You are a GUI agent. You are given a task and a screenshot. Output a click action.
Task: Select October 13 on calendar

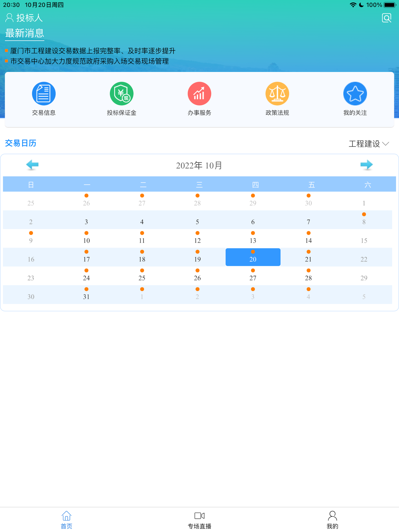[253, 238]
